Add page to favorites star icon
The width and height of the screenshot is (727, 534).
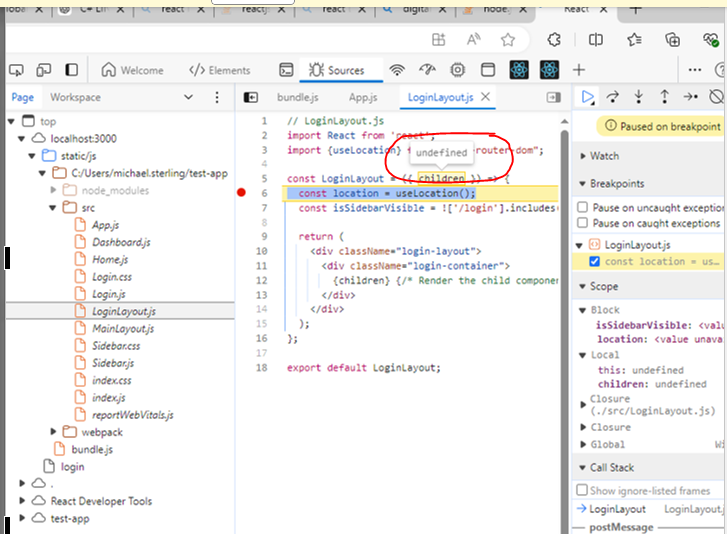508,40
